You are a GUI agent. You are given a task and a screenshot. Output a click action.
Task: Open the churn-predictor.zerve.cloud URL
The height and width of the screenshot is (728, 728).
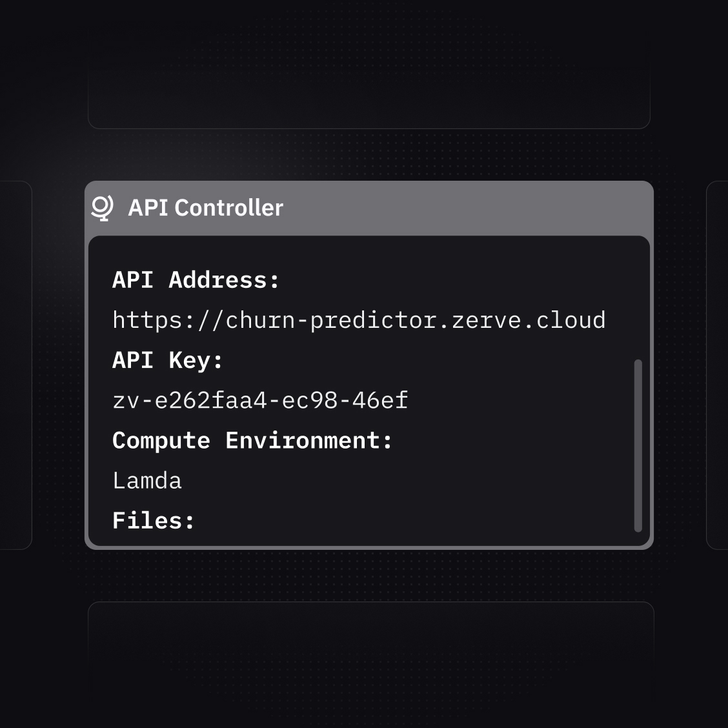coord(359,320)
